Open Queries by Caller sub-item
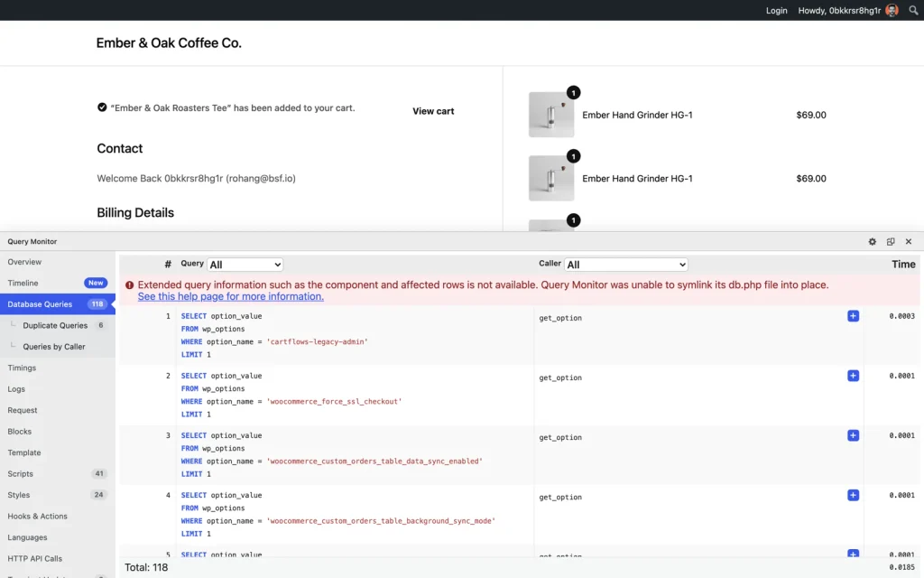The height and width of the screenshot is (578, 924). 53,347
